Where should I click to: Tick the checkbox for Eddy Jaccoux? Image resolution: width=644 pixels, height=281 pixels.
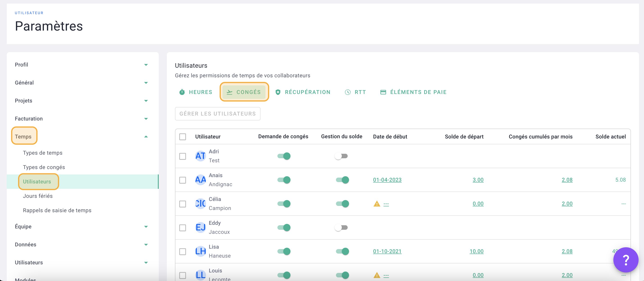pos(182,227)
